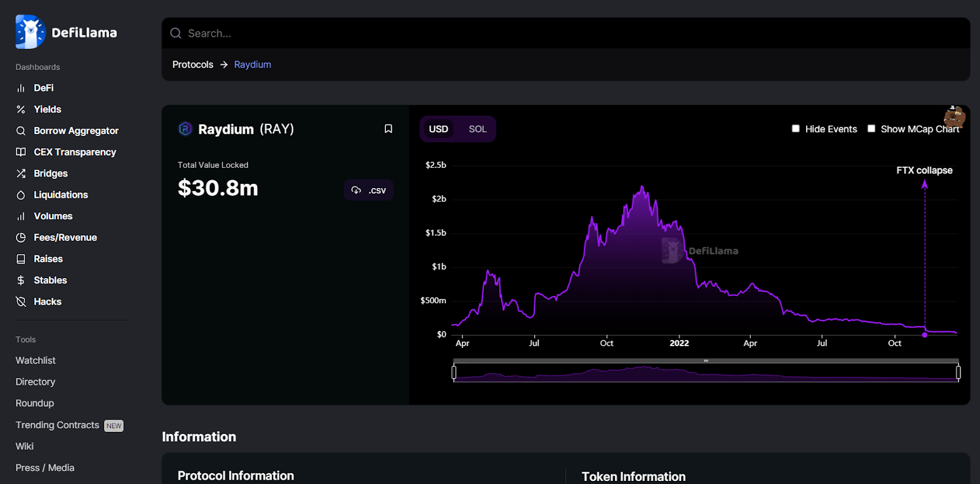Click the chart range slider top grip
The image size is (980, 484).
(x=706, y=361)
